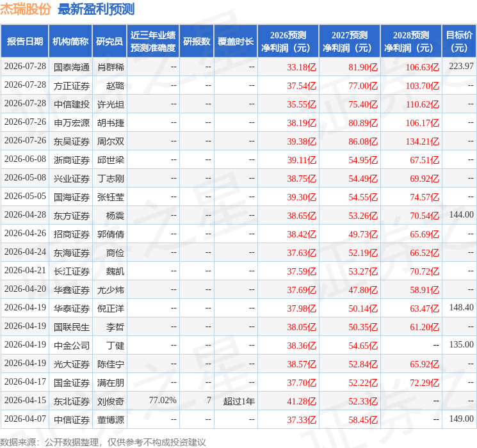Select the 报告日期 column header

click(x=24, y=42)
